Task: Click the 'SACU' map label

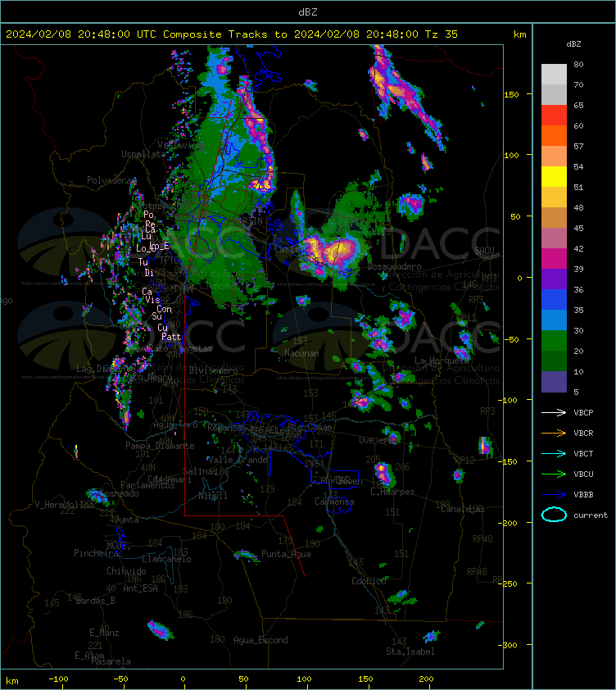Action: [484, 251]
